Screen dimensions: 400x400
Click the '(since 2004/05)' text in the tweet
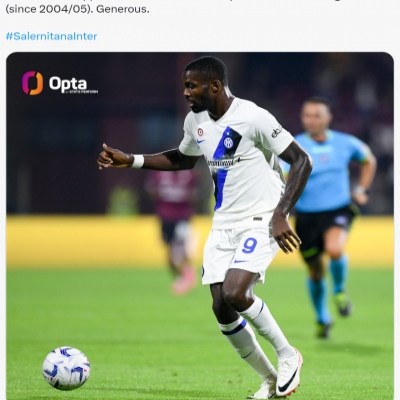coord(49,9)
